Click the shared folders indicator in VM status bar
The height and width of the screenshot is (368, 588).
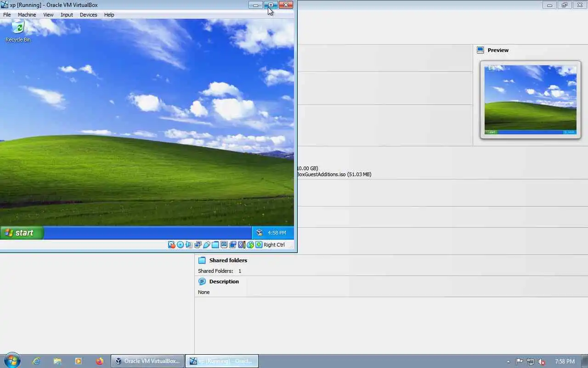215,245
